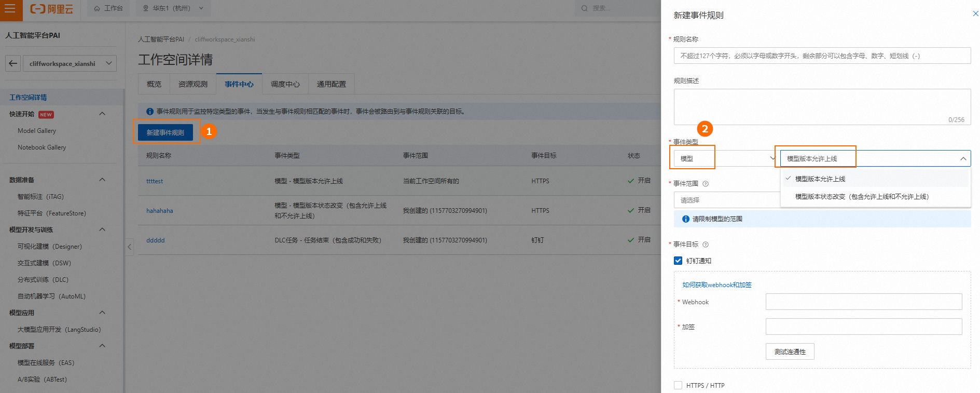
Task: Click the 新建事件规则 button
Action: click(x=165, y=132)
